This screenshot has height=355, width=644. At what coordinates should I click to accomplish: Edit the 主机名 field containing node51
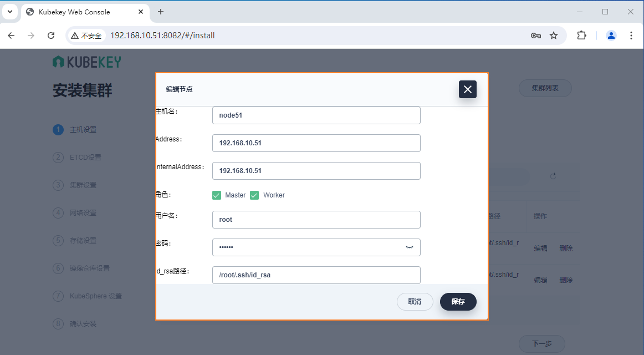point(316,115)
